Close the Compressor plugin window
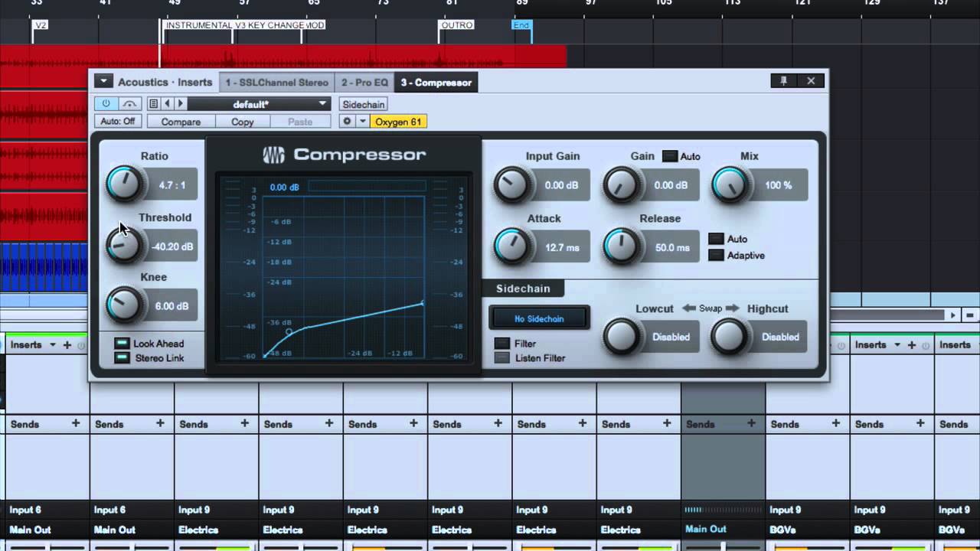Screen dimensions: 980x551 point(811,80)
